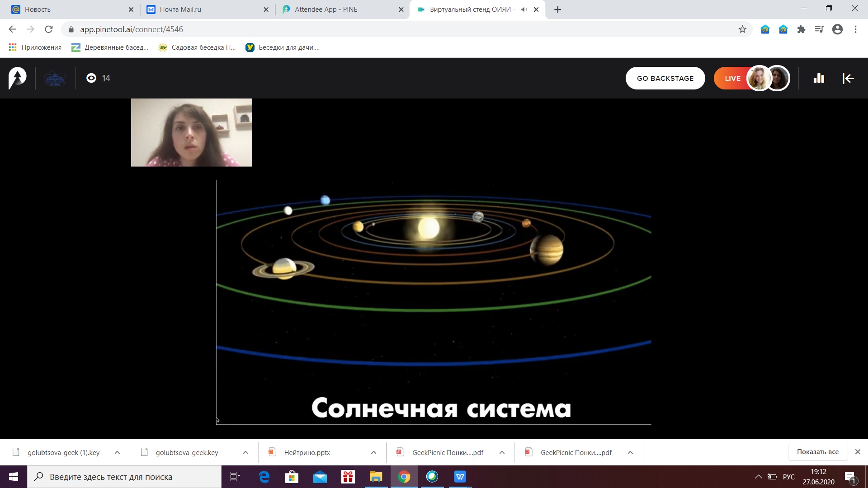Click the speaker webcam video thumbnail
The width and height of the screenshot is (868, 488).
coord(191,132)
